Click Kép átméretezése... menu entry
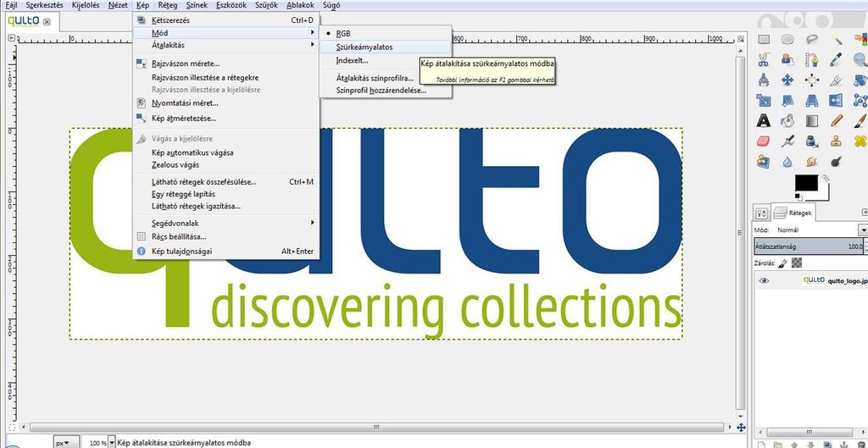The image size is (868, 448). [225, 119]
